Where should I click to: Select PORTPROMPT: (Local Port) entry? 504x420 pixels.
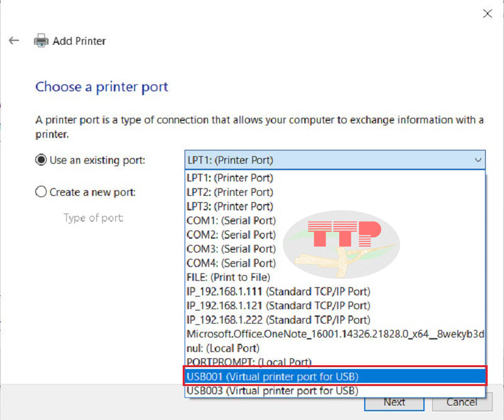(335, 361)
